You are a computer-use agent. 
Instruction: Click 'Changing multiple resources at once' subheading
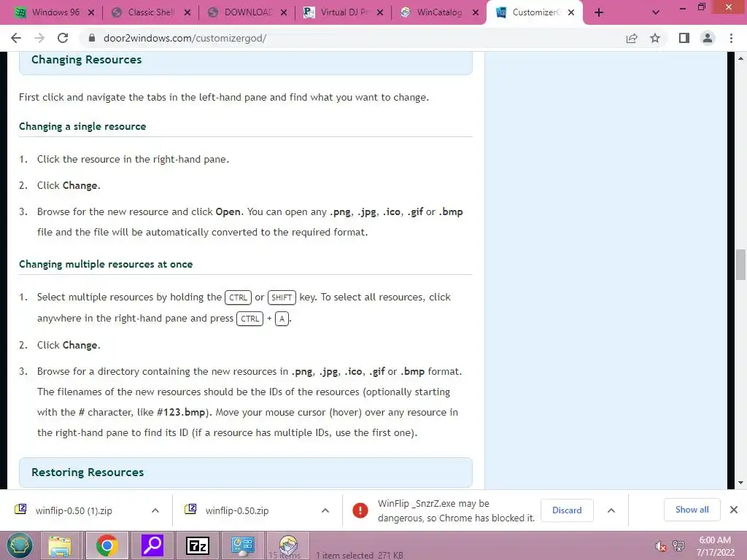pyautogui.click(x=106, y=264)
